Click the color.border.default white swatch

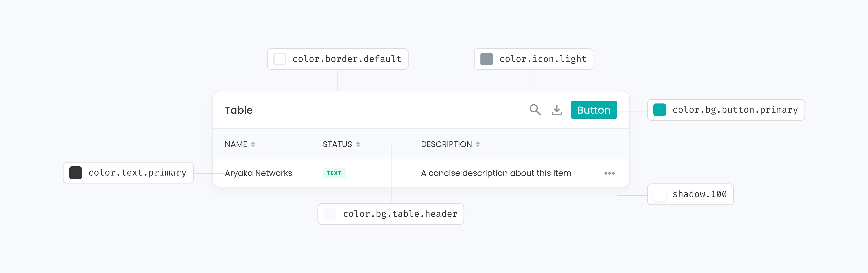[280, 59]
